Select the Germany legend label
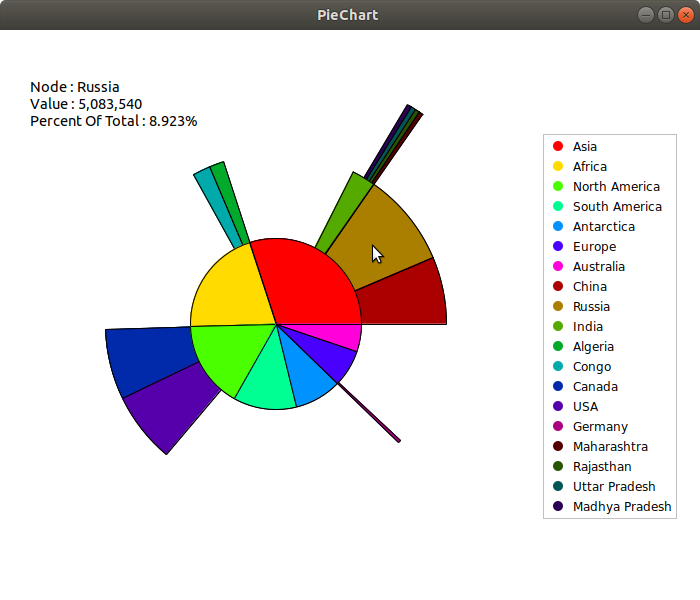This screenshot has width=700, height=600. (x=601, y=427)
